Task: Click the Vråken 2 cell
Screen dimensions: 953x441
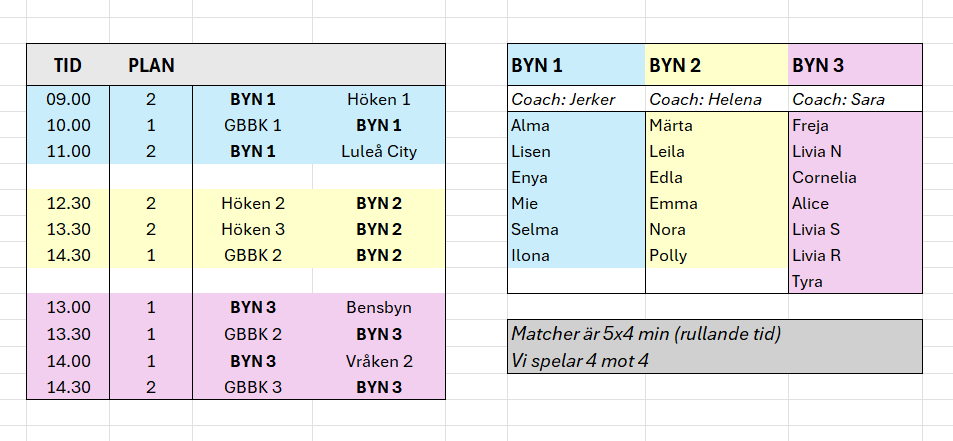Action: (x=378, y=361)
